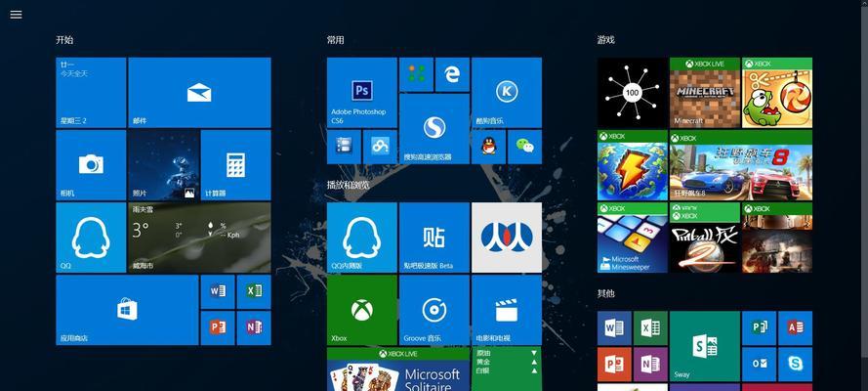Open the 邮件 mail tile
The image size is (868, 391).
199,93
